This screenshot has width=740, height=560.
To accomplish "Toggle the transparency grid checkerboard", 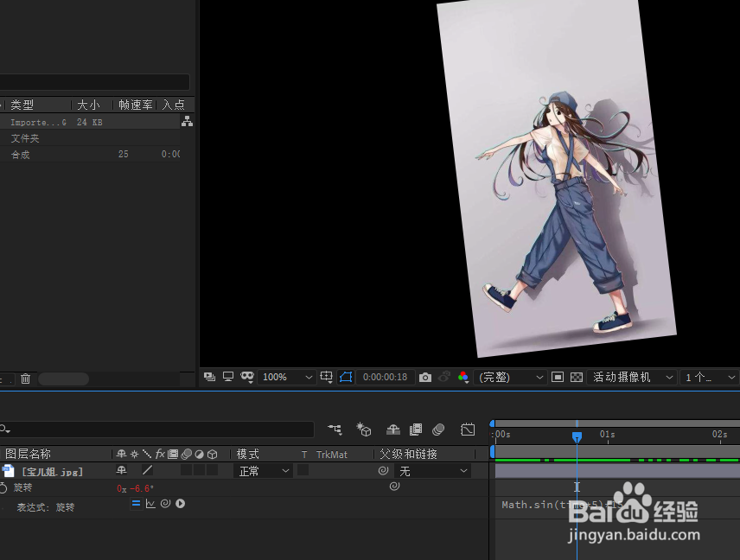I will [577, 377].
